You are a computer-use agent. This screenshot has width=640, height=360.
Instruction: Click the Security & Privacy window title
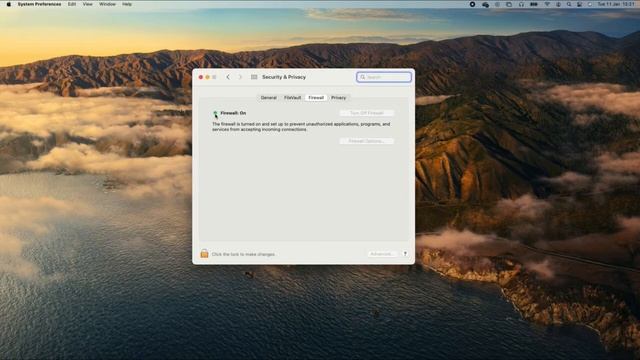point(284,77)
